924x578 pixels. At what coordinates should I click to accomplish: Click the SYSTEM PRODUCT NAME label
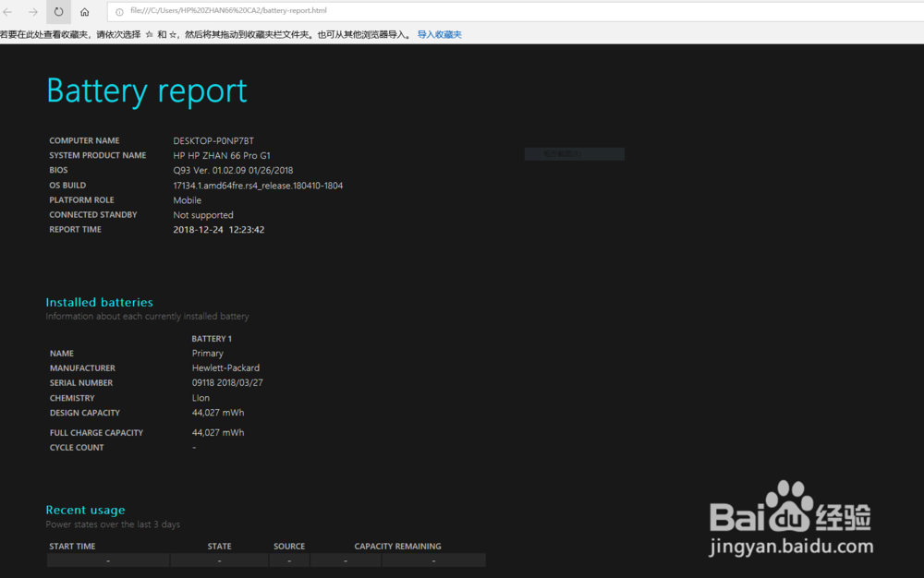click(x=98, y=155)
